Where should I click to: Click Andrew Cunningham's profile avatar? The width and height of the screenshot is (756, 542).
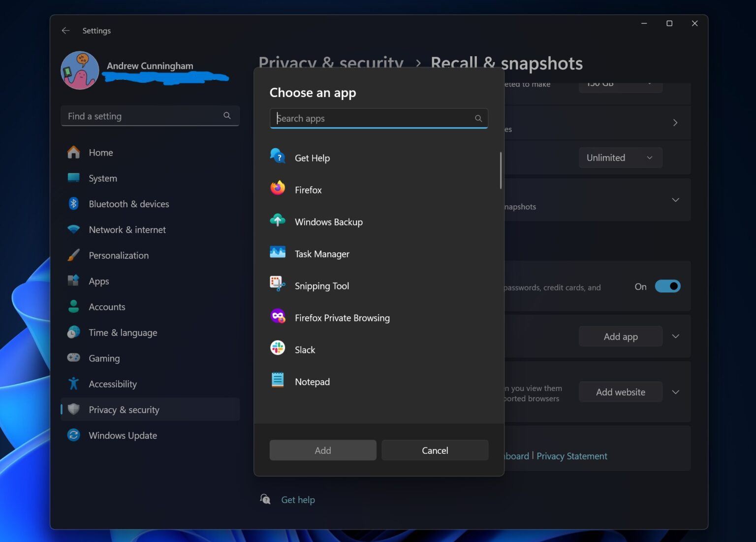pyautogui.click(x=79, y=70)
